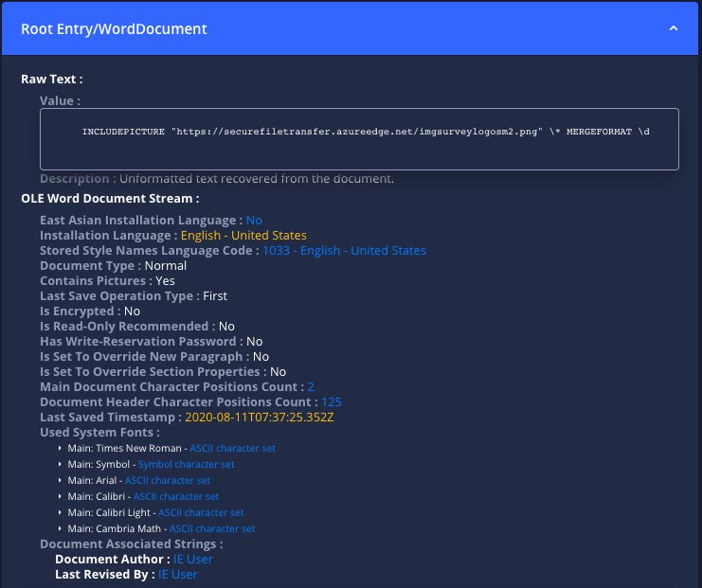
Task: Click 'English - United States' installation language value
Action: (243, 236)
